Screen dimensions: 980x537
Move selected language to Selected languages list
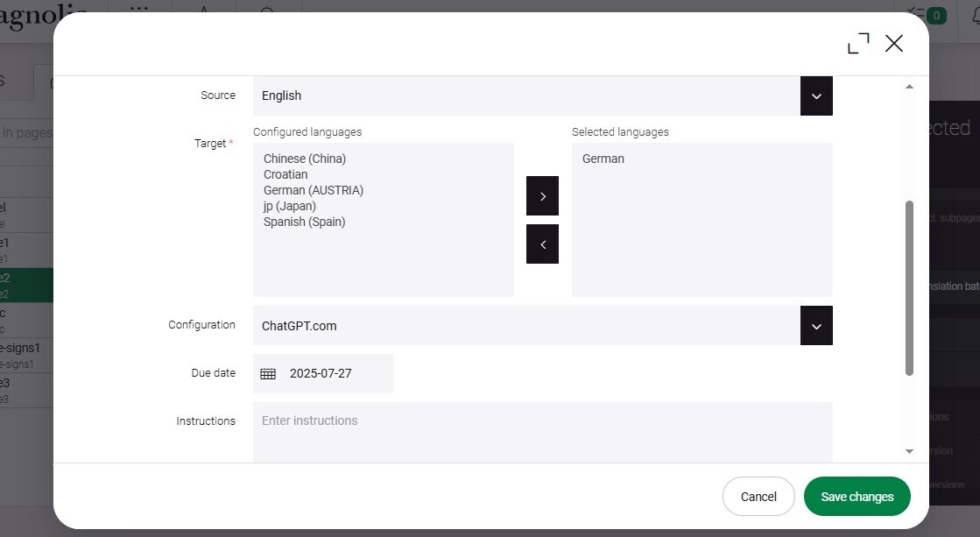click(542, 196)
